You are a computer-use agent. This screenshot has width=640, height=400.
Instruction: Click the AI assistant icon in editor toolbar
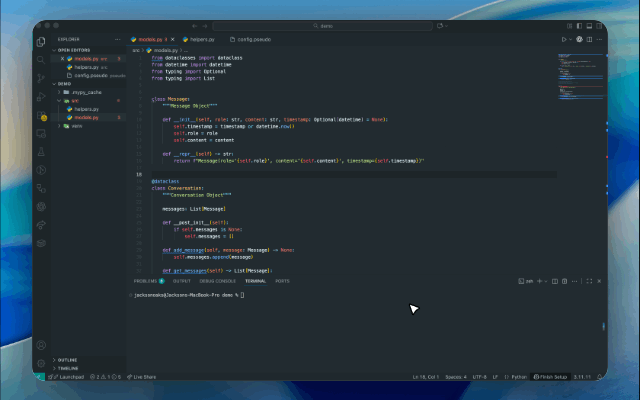pos(579,40)
